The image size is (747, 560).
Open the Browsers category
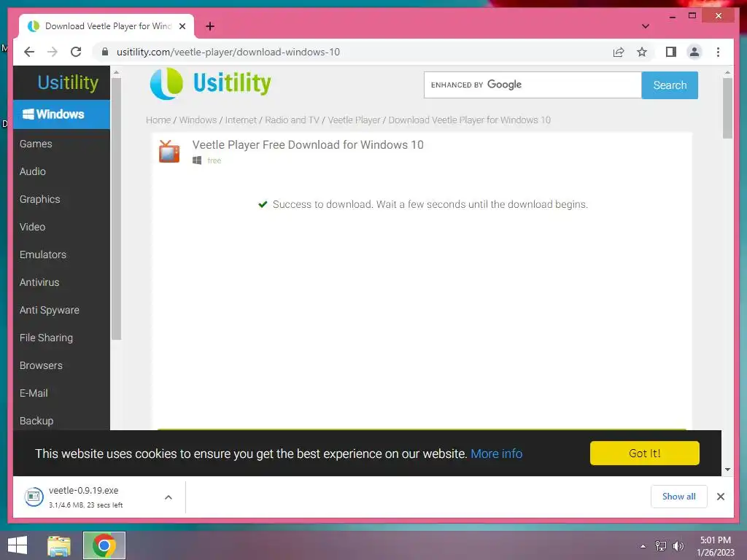click(41, 365)
